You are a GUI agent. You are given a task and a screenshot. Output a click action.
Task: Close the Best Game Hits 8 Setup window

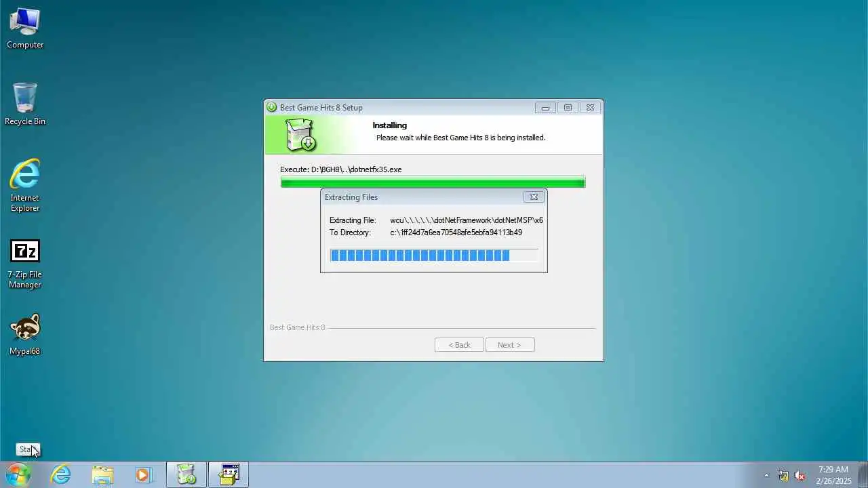590,107
